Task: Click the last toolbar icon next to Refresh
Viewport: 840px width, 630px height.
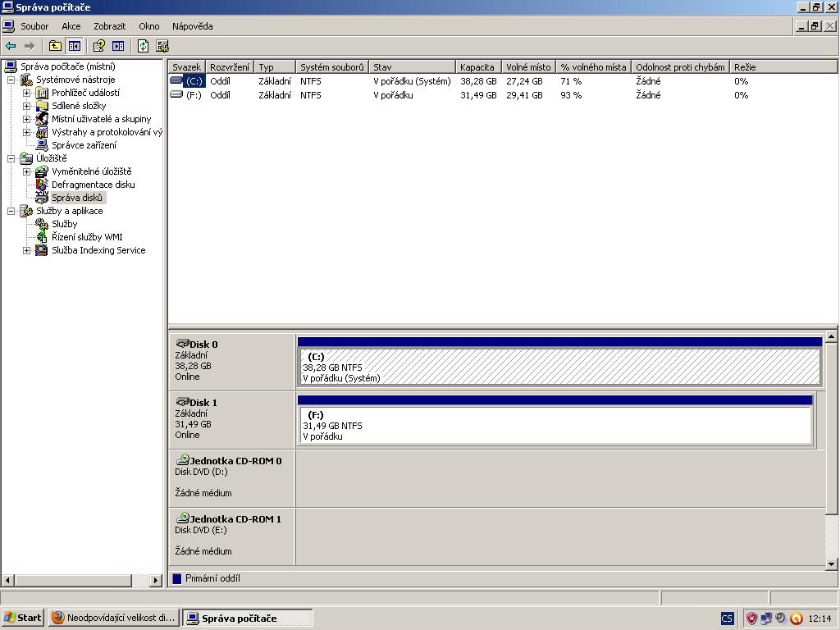Action: (162, 46)
